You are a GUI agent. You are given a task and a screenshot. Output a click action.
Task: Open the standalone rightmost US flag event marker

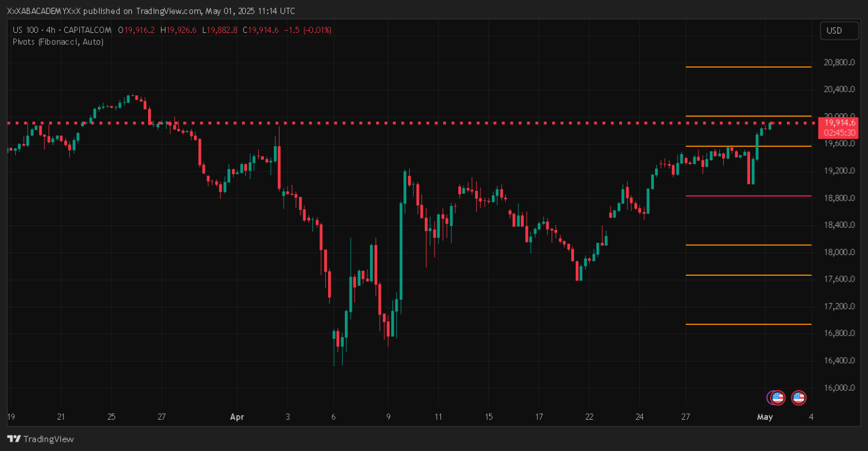click(799, 397)
